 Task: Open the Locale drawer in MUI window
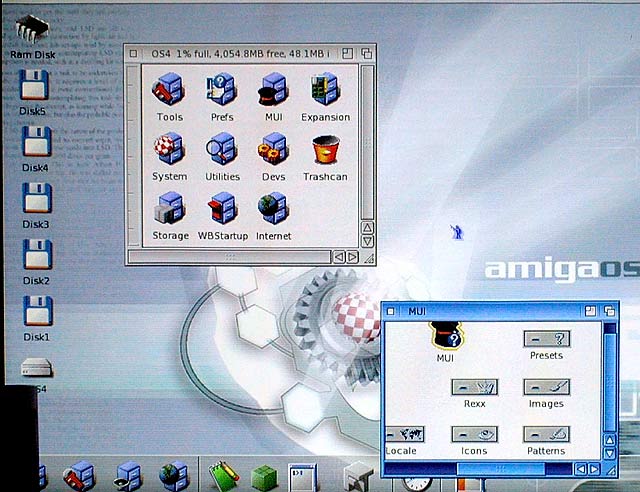click(x=405, y=434)
